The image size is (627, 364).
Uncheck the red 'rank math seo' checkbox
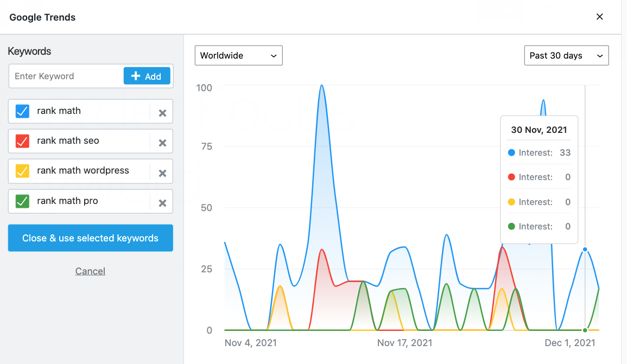[22, 141]
